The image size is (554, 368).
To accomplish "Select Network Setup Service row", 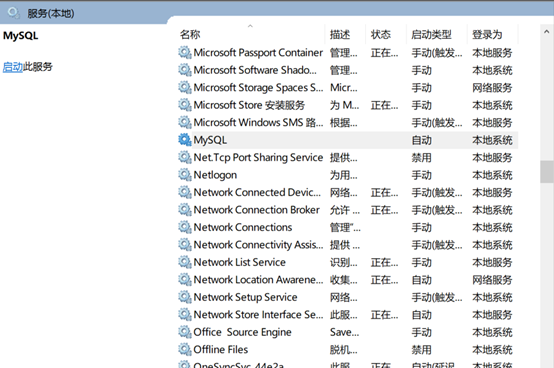I will pos(246,297).
